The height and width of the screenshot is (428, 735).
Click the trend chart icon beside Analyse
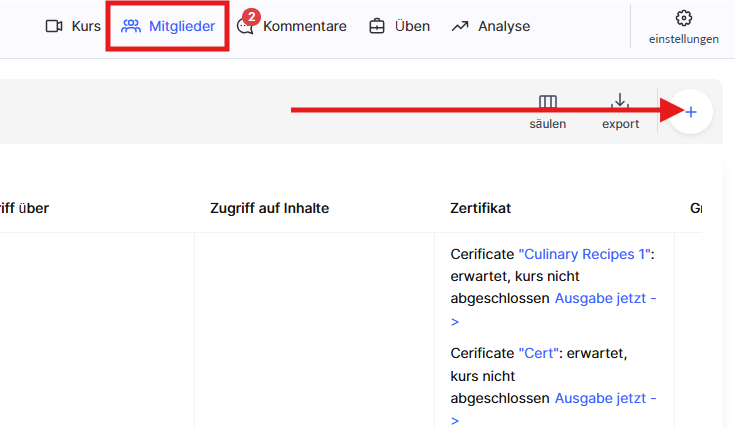tap(460, 27)
